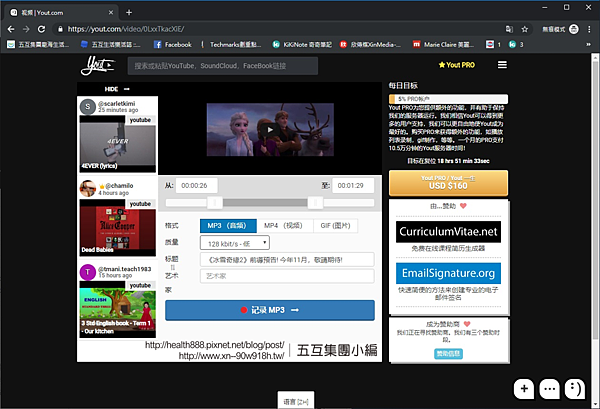Click the start time field 00:00:26
Image resolution: width=600 pixels, height=409 pixels.
(197, 186)
